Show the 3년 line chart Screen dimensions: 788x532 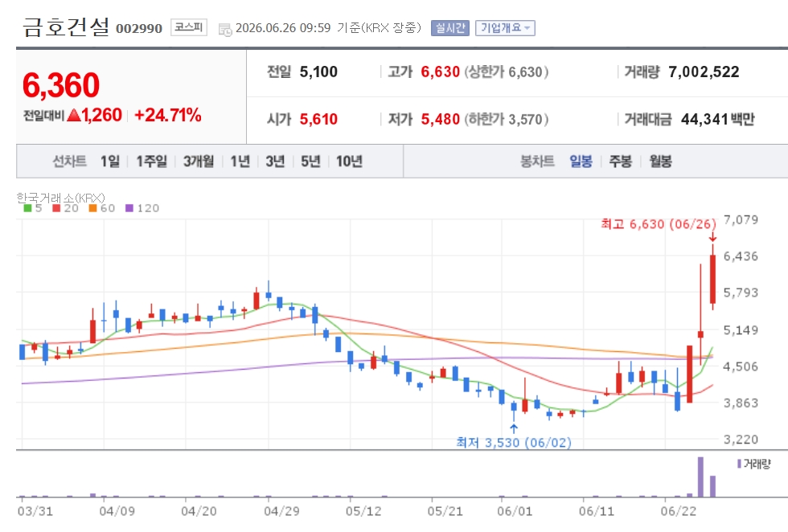[275, 162]
